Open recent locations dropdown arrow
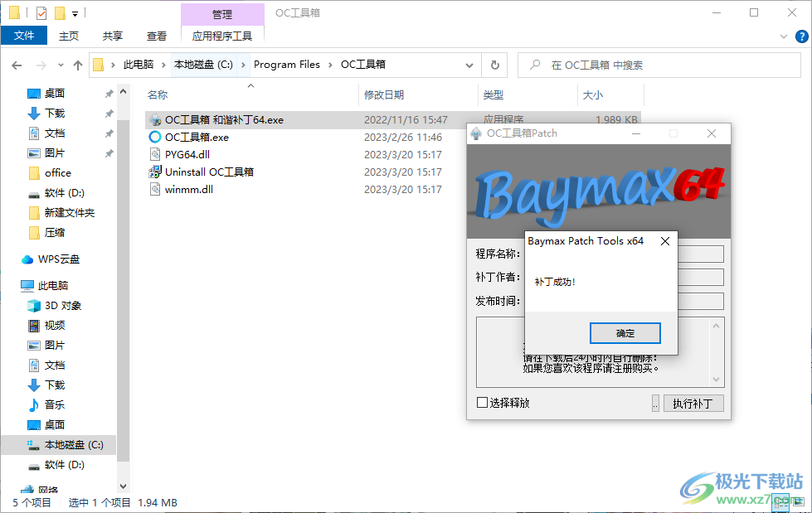 [61, 65]
